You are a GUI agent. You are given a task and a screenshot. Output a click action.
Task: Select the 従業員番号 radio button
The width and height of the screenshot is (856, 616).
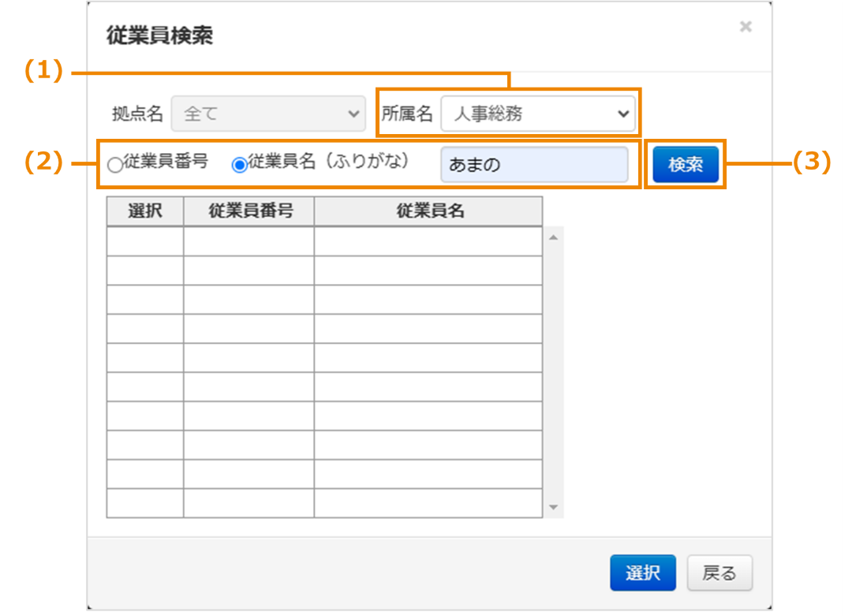pos(115,165)
